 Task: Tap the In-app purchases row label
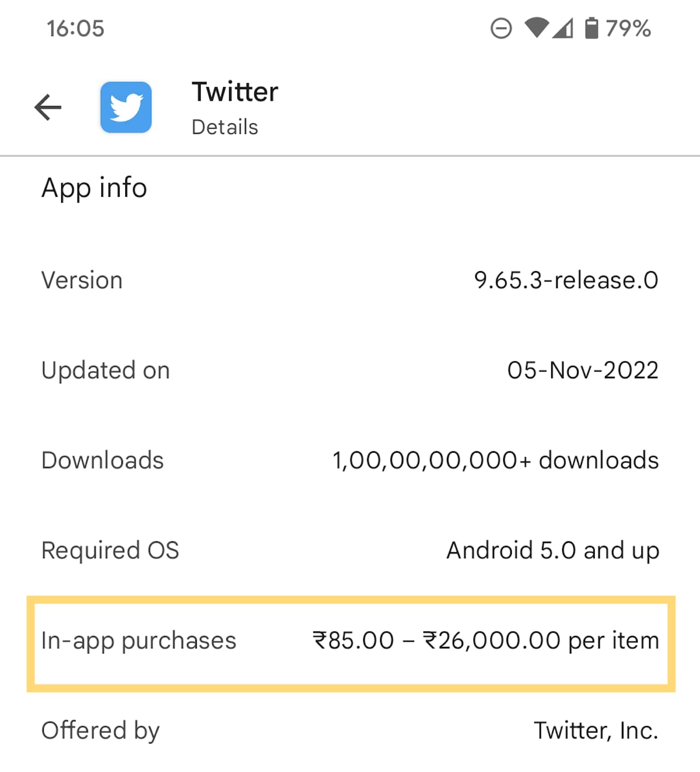pos(139,641)
